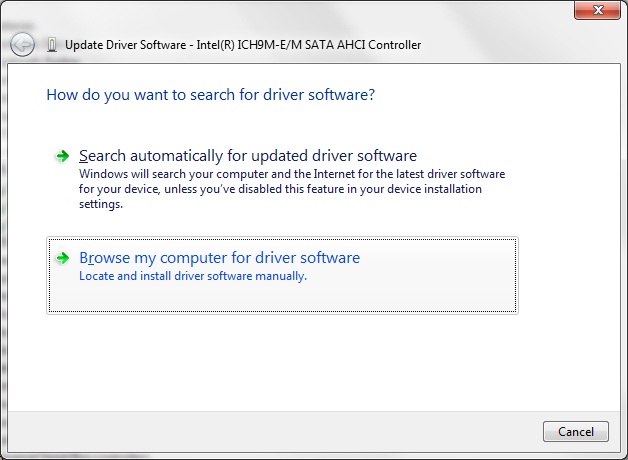Choose Browse my computer for driver software
The width and height of the screenshot is (628, 460).
click(x=282, y=275)
